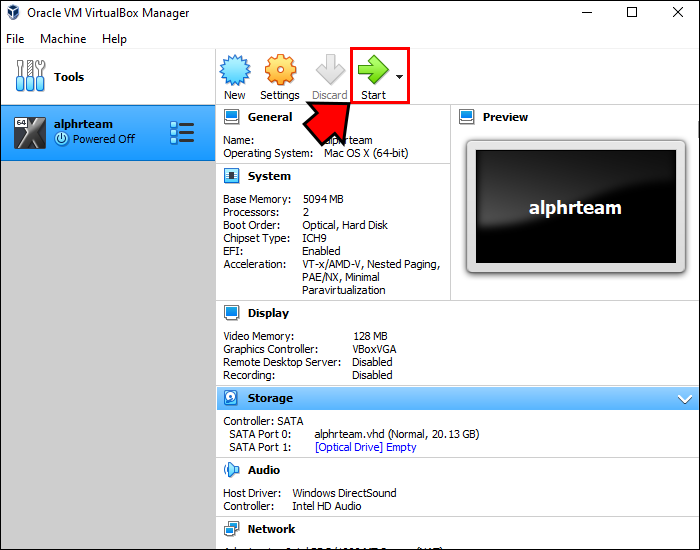Click the alphrteam preview thumbnail
Screen dimensions: 700x550
point(575,208)
